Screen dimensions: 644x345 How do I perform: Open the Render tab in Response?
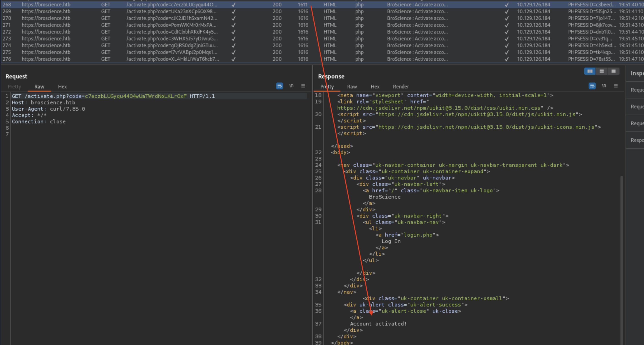(401, 87)
